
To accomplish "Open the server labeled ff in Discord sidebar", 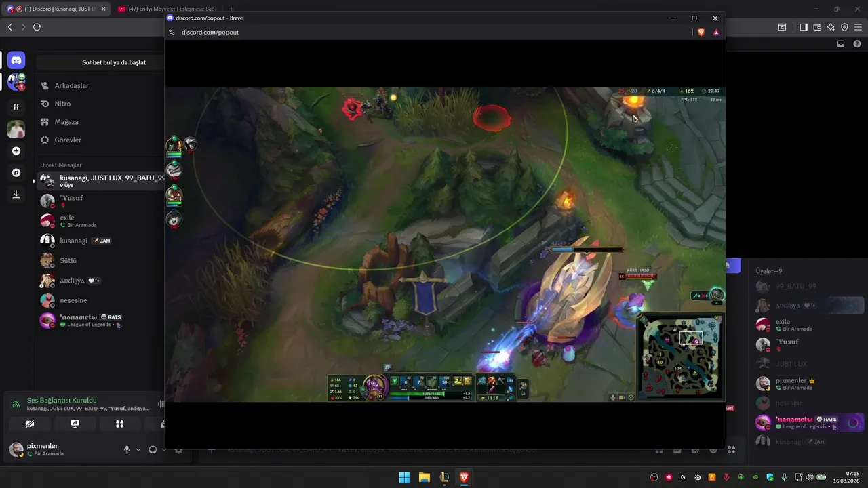I will [16, 106].
